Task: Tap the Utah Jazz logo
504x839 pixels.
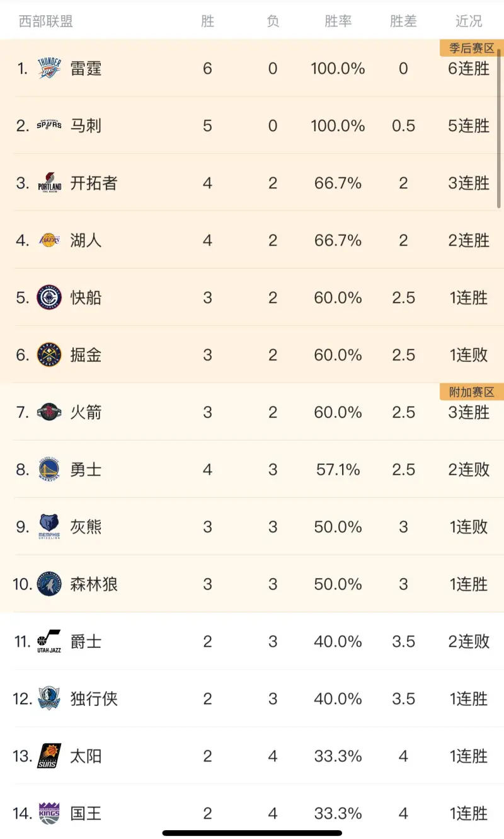Action: tap(49, 642)
